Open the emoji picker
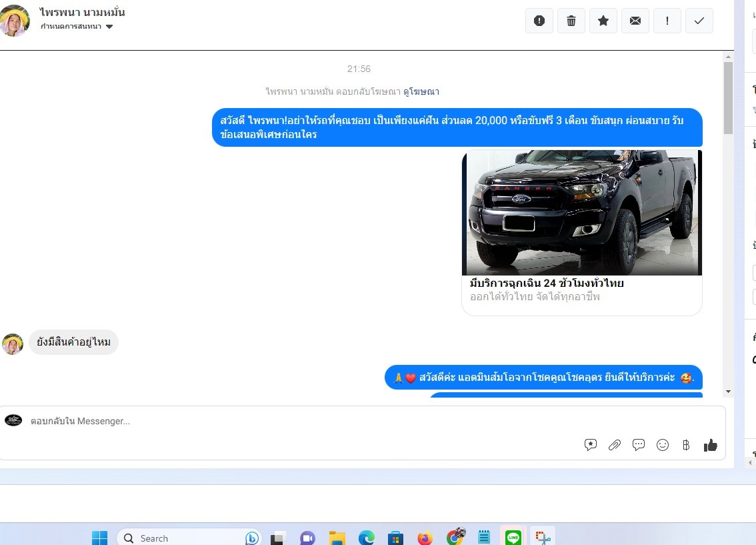 tap(663, 445)
